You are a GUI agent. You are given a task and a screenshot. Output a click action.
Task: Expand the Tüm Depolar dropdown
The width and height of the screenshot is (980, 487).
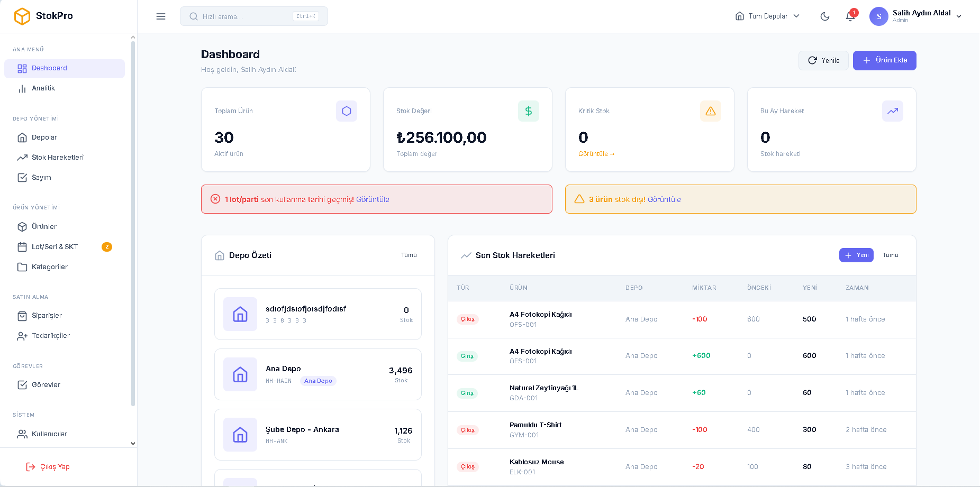(767, 16)
